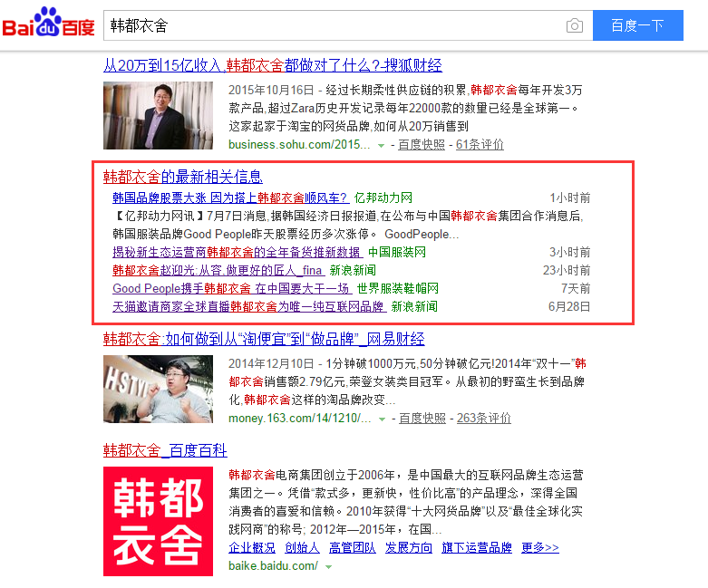Open the 创始人 sublink
Image resolution: width=708 pixels, height=588 pixels.
[302, 547]
